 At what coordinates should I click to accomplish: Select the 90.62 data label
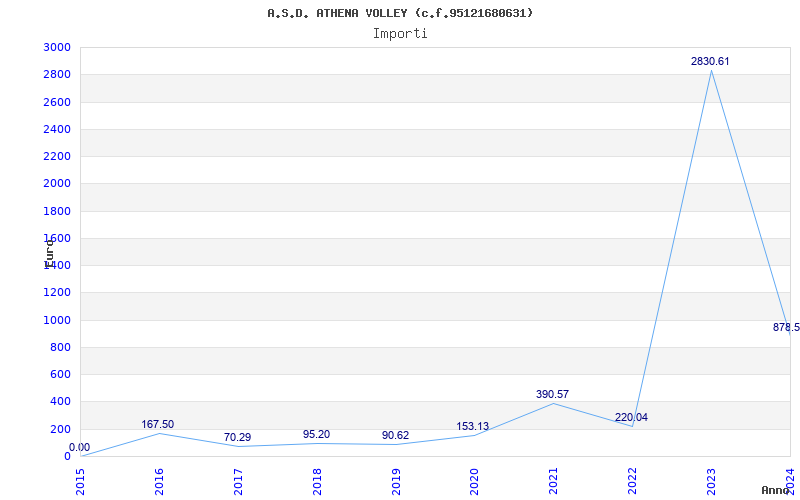[x=395, y=435]
